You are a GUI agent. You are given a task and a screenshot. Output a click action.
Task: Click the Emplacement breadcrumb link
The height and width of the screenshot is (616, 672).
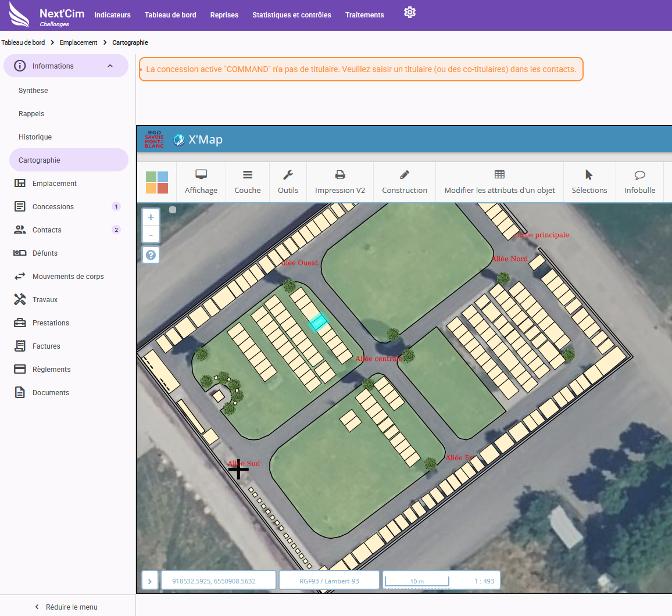pos(78,42)
